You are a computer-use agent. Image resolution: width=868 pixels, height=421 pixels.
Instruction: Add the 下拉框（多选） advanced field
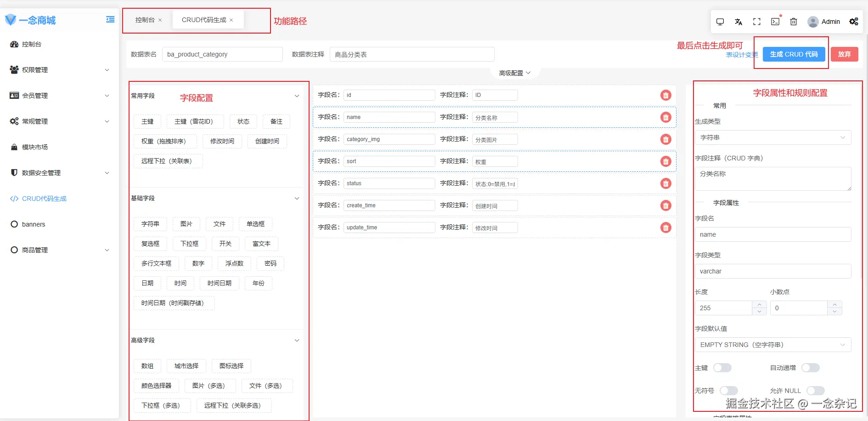162,405
